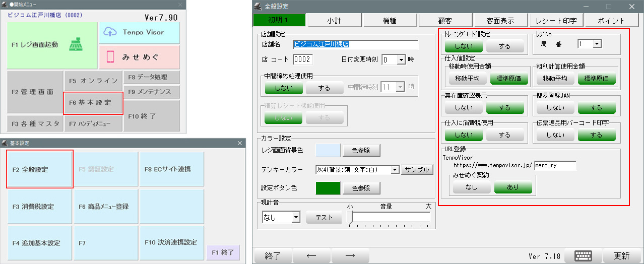This screenshot has width=644, height=264.
Task: Open the 日付変更時刻 hour dropdown
Action: coord(402,59)
